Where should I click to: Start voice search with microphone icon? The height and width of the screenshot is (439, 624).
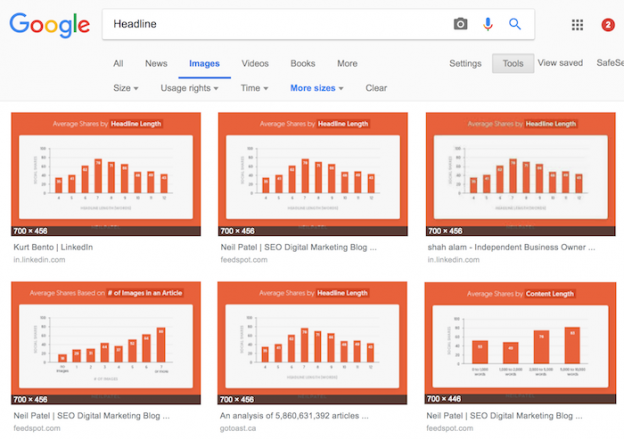(x=488, y=24)
